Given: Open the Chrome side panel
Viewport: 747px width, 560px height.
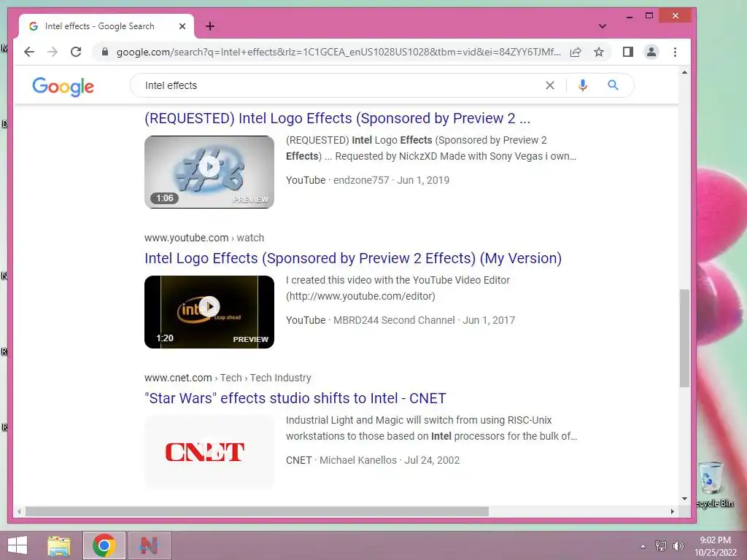Looking at the screenshot, I should click(x=628, y=52).
